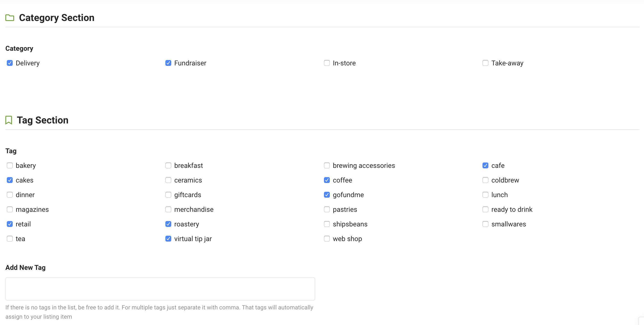
Task: Check the coldbrew tag checkbox
Action: click(x=485, y=180)
